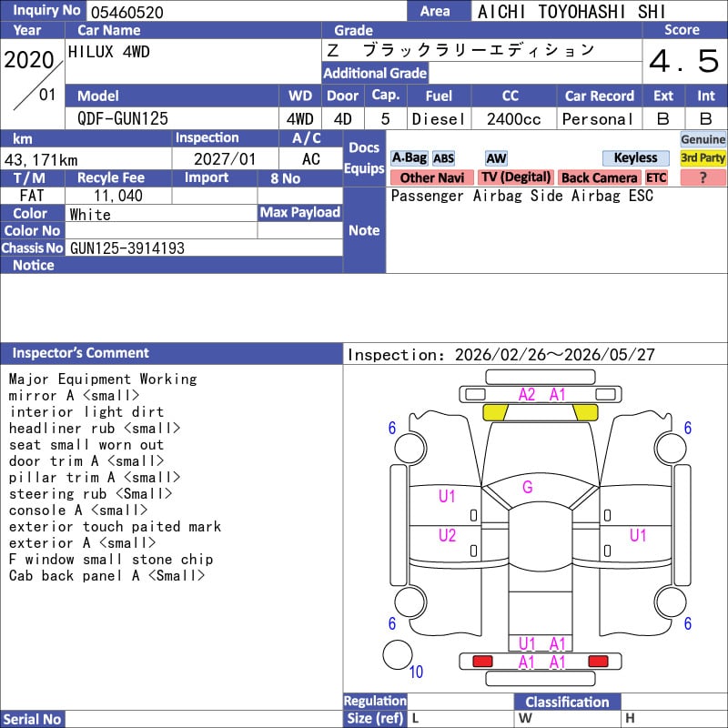Select the AW equipment badge
728x728 pixels.
pos(496,158)
